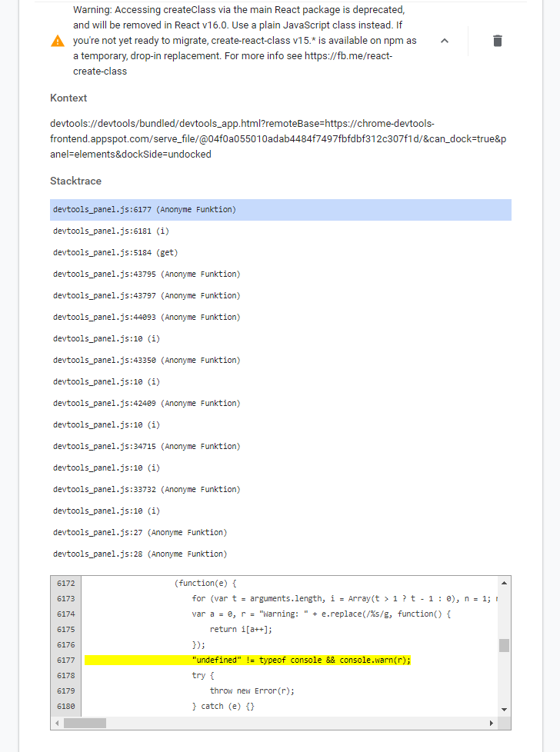This screenshot has width=560, height=752.
Task: Open stack frame devtools_panel.js:43795
Action: (x=146, y=275)
